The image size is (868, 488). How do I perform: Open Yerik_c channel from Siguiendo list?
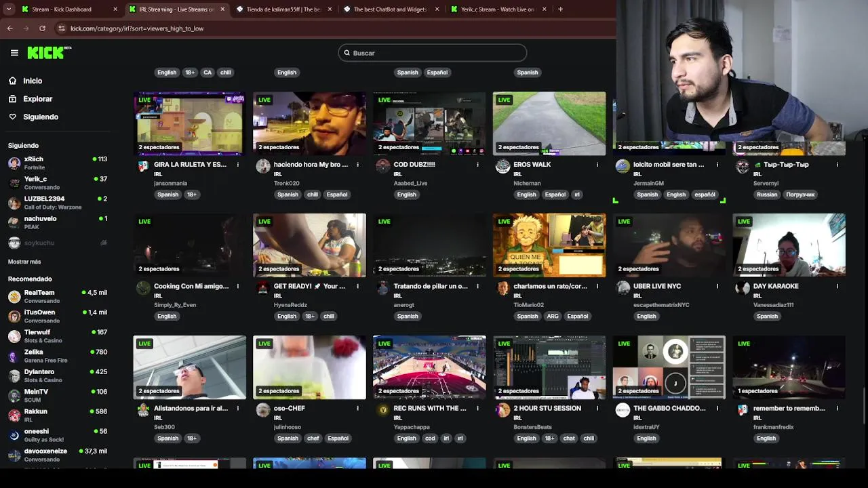coord(58,183)
